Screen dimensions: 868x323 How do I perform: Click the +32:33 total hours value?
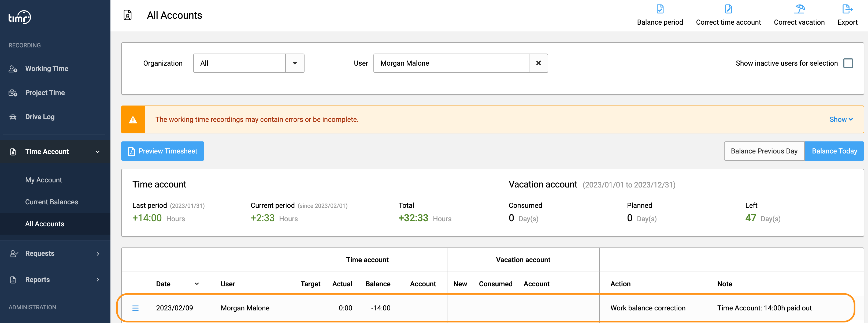(413, 218)
